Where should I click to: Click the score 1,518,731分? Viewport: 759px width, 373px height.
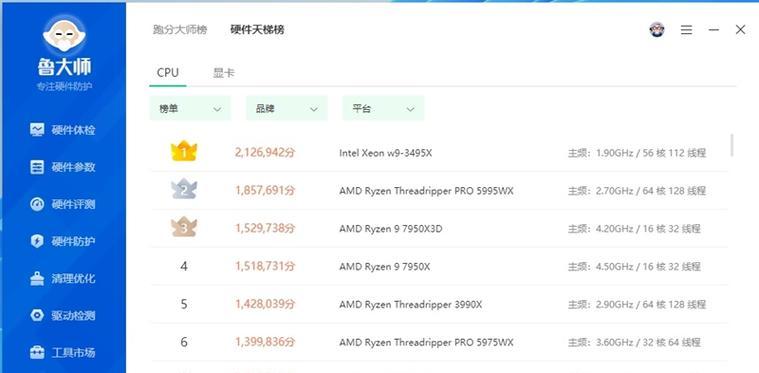(265, 267)
